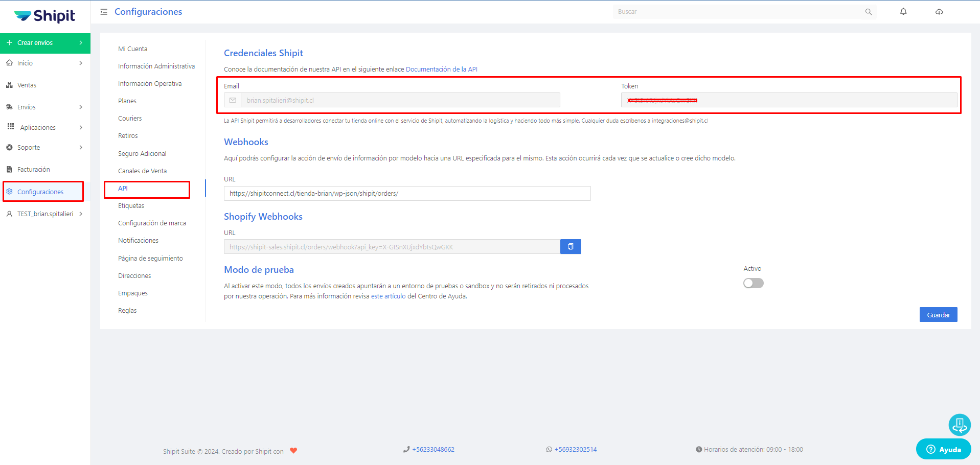Click the envelope icon in Email field

coord(233,100)
